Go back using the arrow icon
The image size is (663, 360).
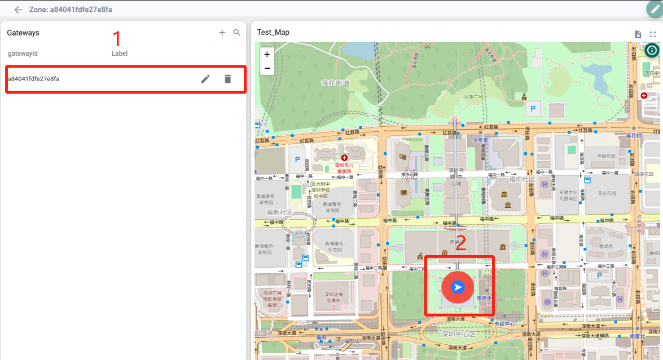[18, 9]
